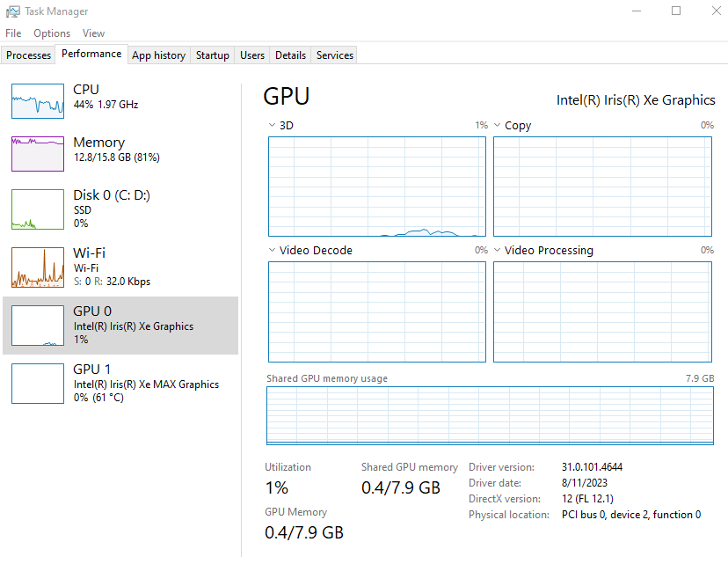Switch to the Processes tab
Screen dimensions: 728x564
tap(27, 55)
